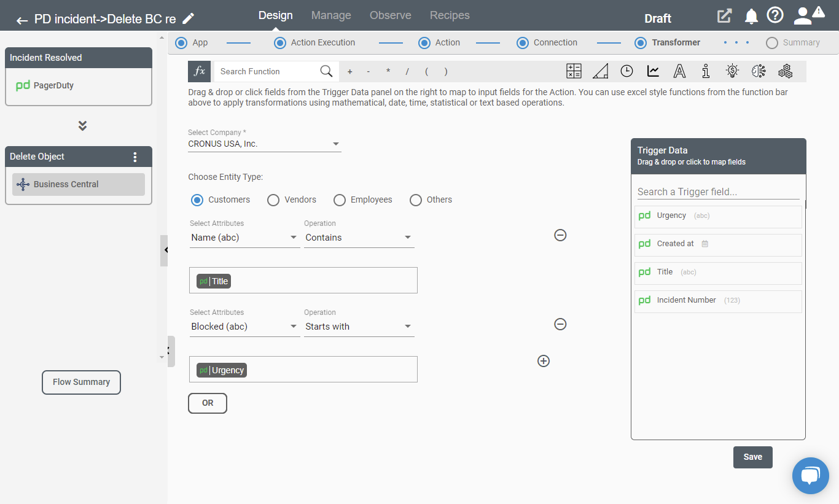
Task: Open user profile icon
Action: pos(803,16)
